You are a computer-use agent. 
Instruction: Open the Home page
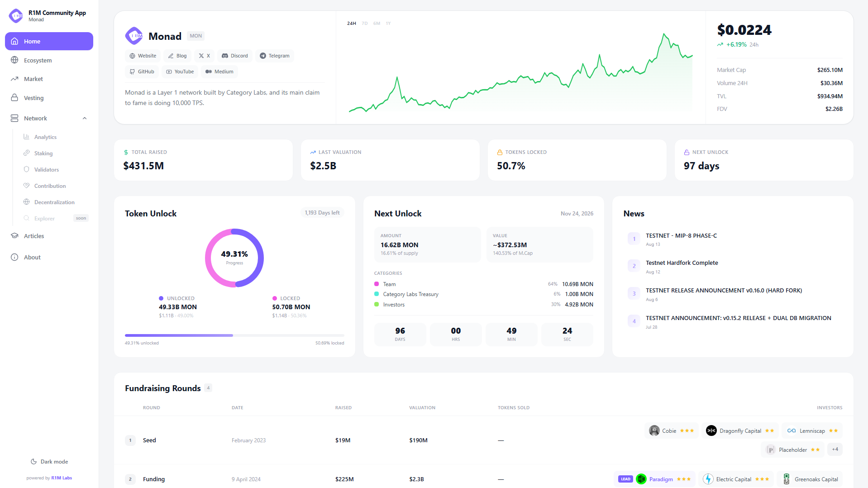pos(49,41)
